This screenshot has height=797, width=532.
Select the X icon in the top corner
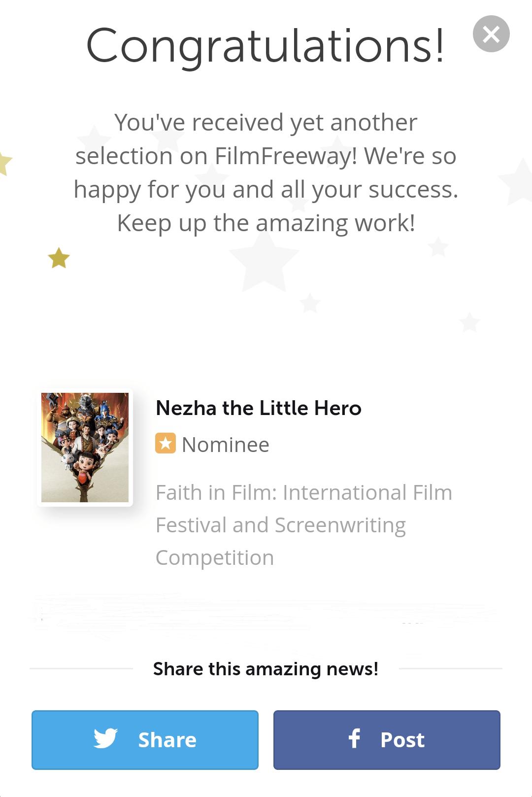491,35
